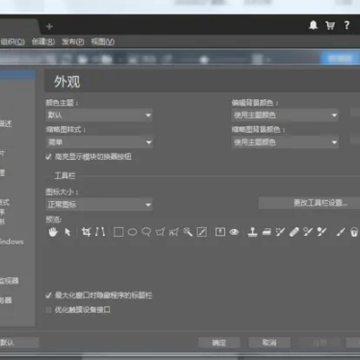Screen dimensions: 360x360
Task: Choose the ellipse selection tool icon
Action: (132, 232)
